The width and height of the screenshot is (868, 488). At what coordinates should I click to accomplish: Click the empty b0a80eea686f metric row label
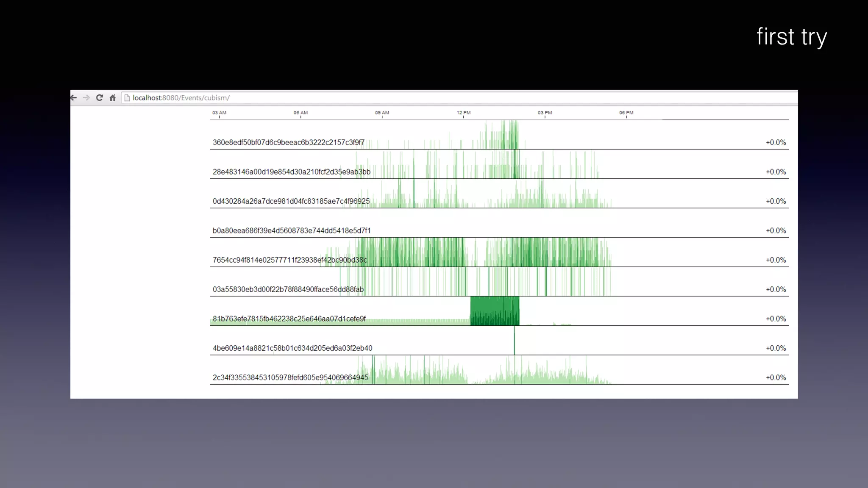point(291,231)
